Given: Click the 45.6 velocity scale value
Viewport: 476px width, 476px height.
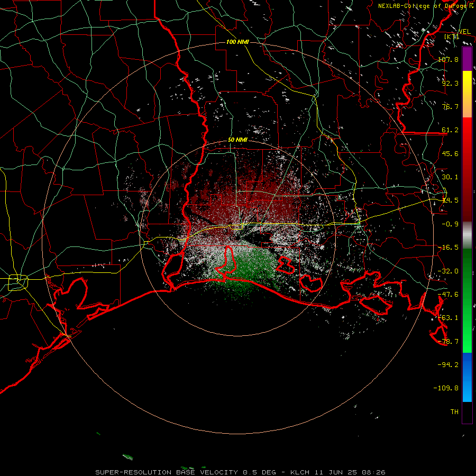Looking at the screenshot, I should click(450, 153).
